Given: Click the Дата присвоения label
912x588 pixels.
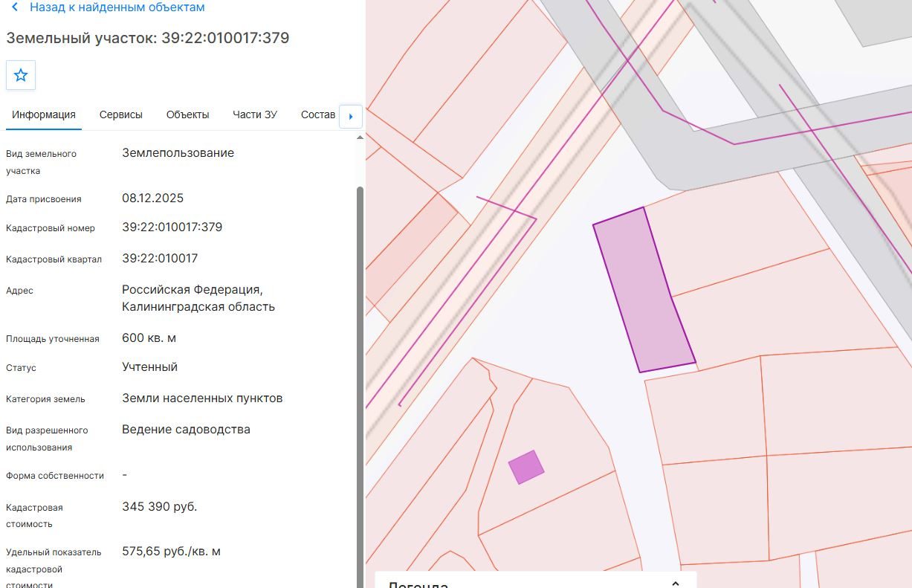Looking at the screenshot, I should pyautogui.click(x=44, y=199).
